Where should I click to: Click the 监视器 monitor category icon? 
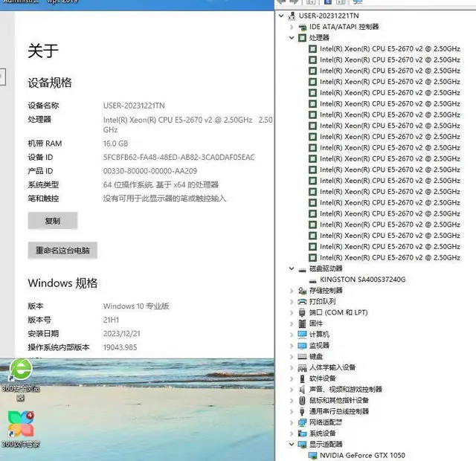pyautogui.click(x=302, y=345)
